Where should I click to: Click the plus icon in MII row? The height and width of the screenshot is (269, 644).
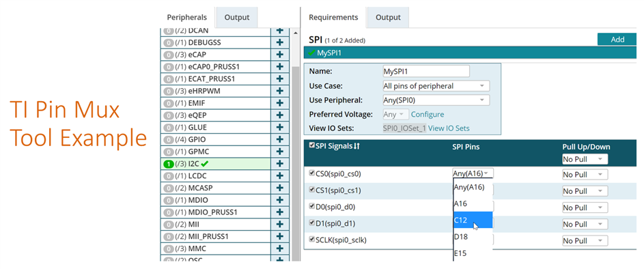[280, 225]
